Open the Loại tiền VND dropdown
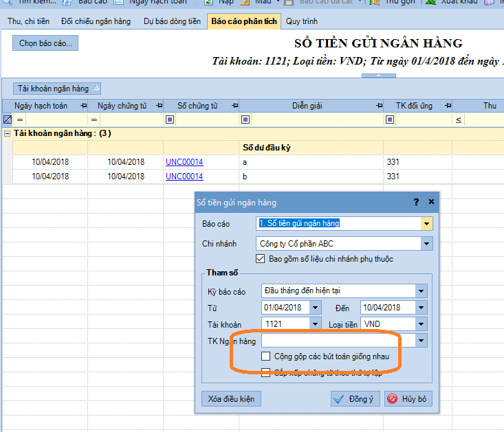504x432 pixels. point(421,324)
